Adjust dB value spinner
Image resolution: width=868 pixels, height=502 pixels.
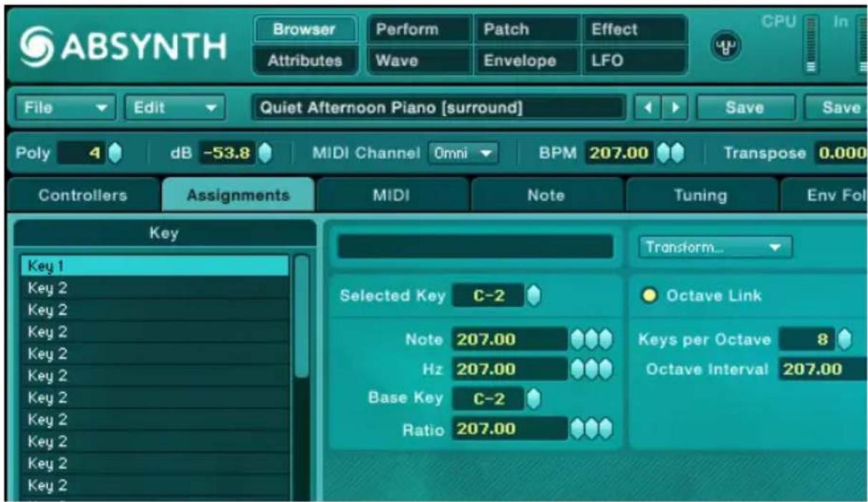(265, 153)
